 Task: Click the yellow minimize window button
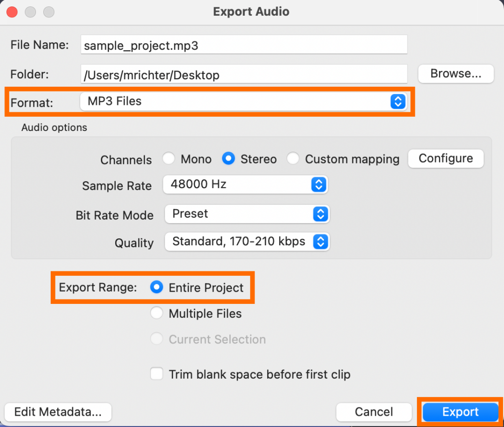pyautogui.click(x=31, y=12)
